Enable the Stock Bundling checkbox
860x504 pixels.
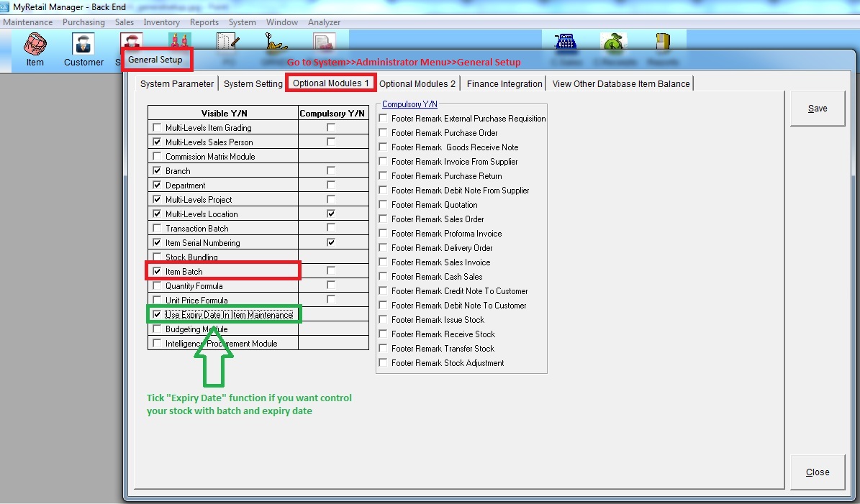(158, 257)
